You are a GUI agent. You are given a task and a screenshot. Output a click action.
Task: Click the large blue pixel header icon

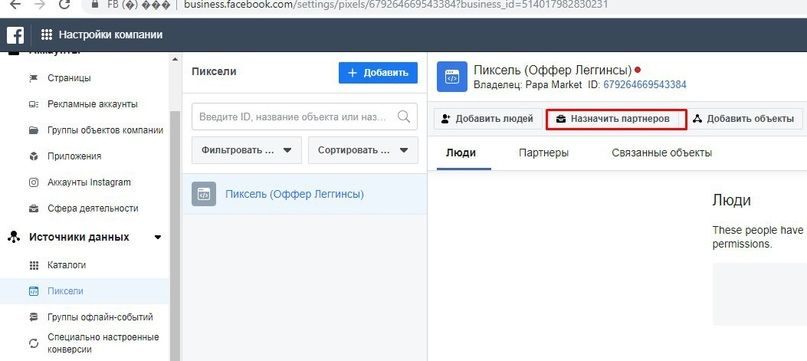pyautogui.click(x=452, y=77)
